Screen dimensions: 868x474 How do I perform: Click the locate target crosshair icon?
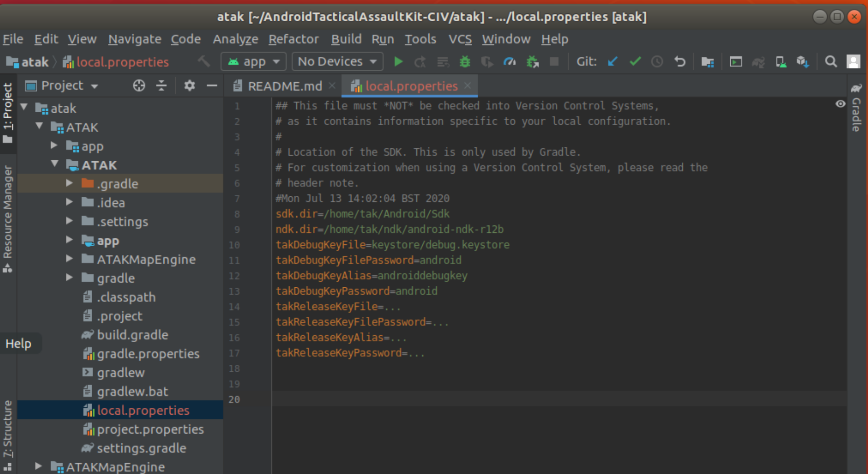tap(139, 86)
